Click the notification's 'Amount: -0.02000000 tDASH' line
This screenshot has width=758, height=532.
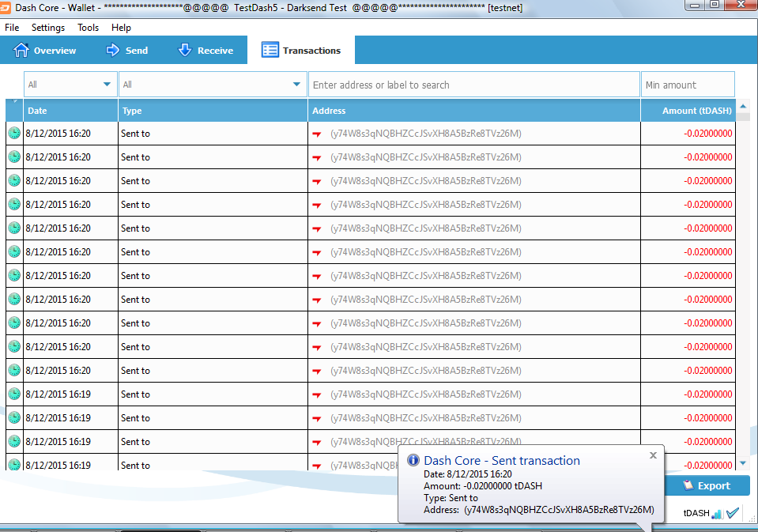click(x=482, y=486)
